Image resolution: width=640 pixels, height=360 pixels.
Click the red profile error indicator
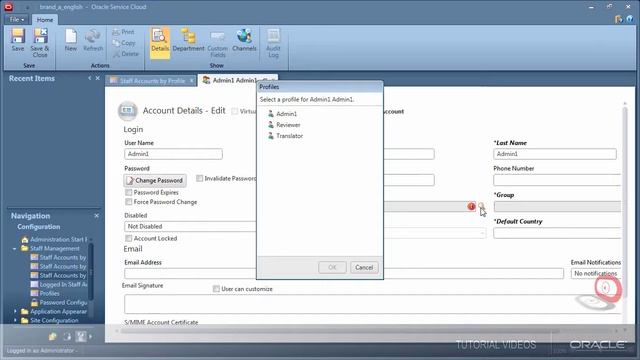[x=471, y=206]
